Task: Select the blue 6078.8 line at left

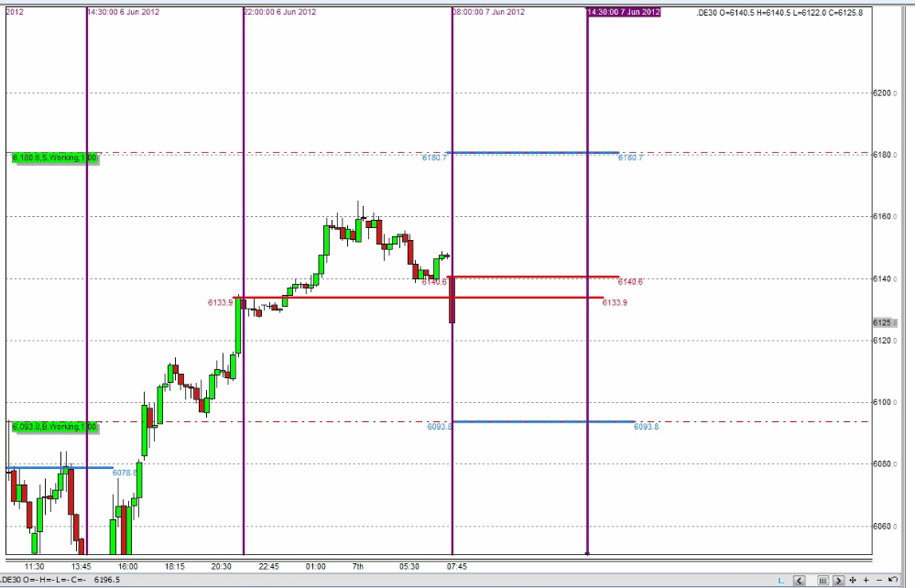Action: (x=60, y=467)
